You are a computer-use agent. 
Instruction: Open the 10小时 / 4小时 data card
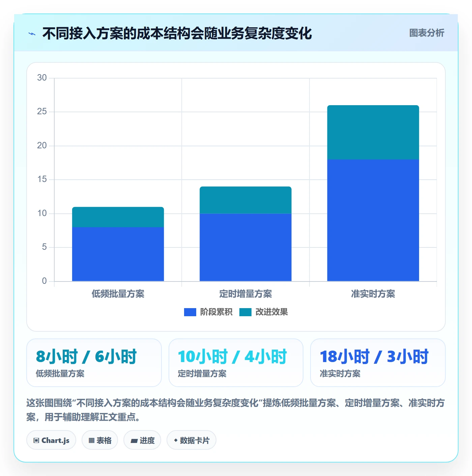[236, 363]
